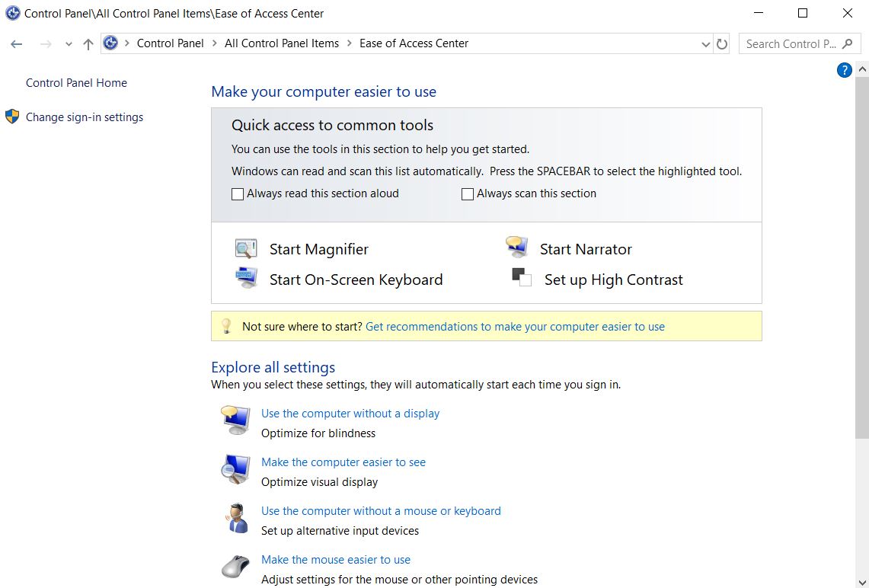Viewport: 869px width, 588px height.
Task: Start On-Screen Keyboard
Action: [356, 280]
